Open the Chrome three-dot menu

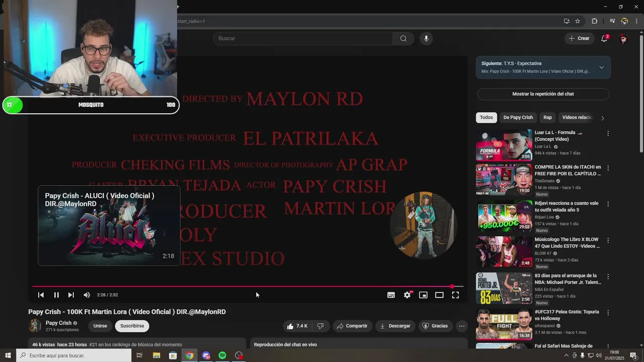click(636, 21)
